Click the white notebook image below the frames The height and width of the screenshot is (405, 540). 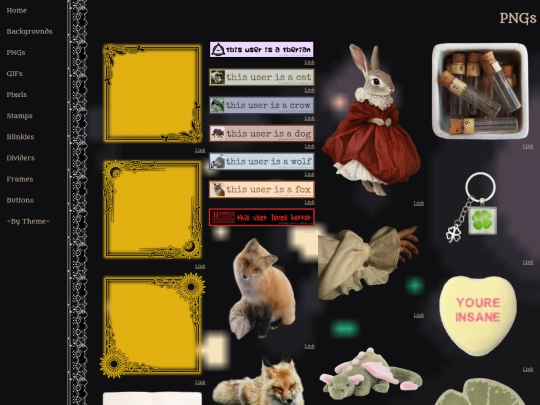click(x=152, y=398)
